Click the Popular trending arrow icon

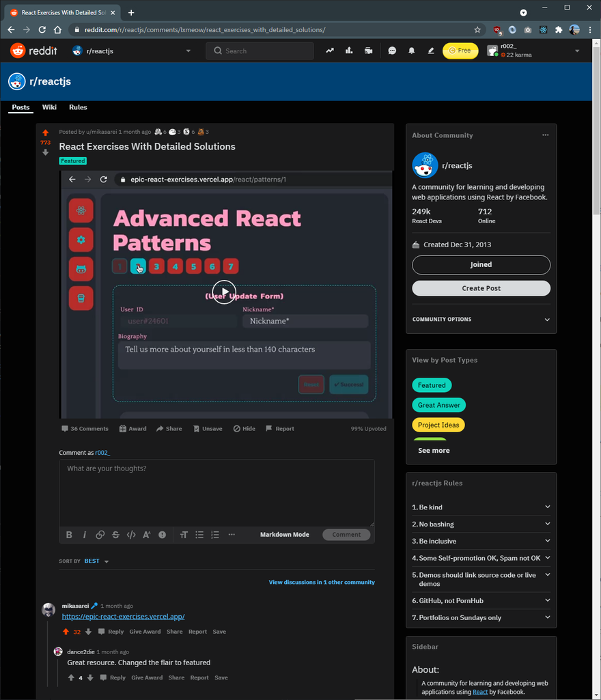(x=329, y=51)
